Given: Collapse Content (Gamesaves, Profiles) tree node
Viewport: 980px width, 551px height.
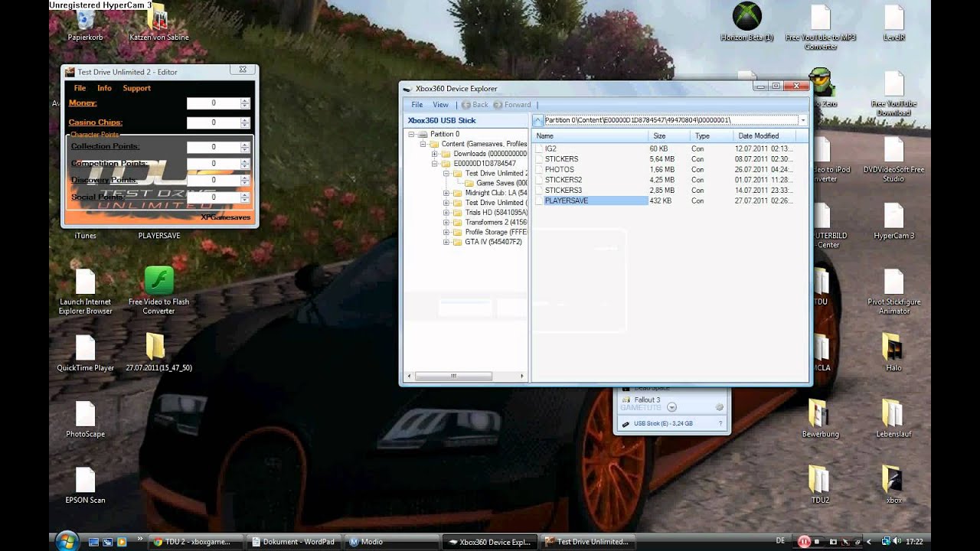Looking at the screenshot, I should pyautogui.click(x=423, y=144).
